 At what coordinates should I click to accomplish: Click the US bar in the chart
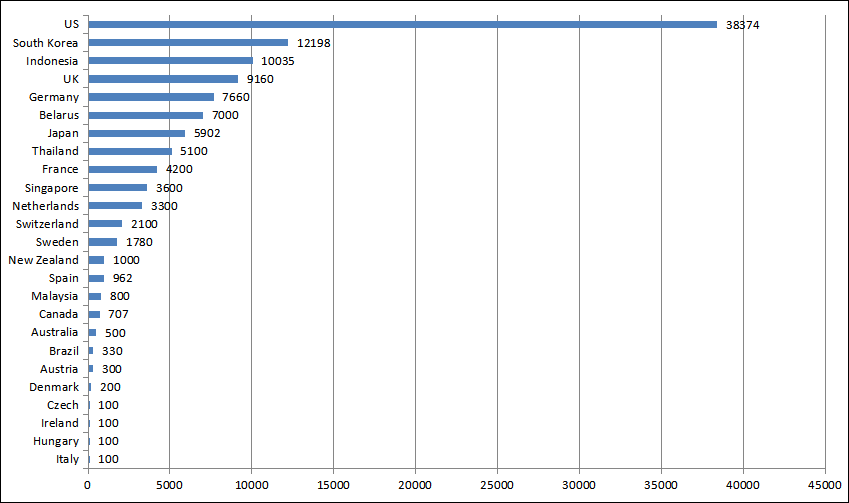click(x=402, y=24)
